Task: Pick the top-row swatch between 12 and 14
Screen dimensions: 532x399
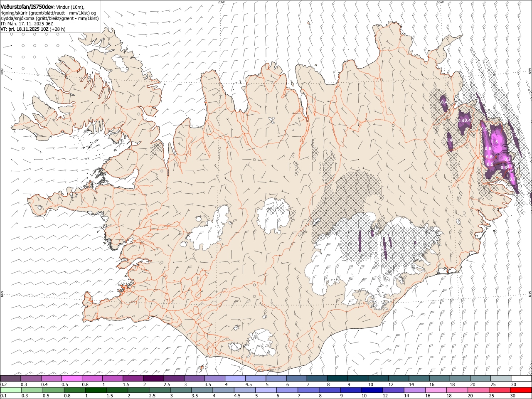Action: click(x=398, y=378)
